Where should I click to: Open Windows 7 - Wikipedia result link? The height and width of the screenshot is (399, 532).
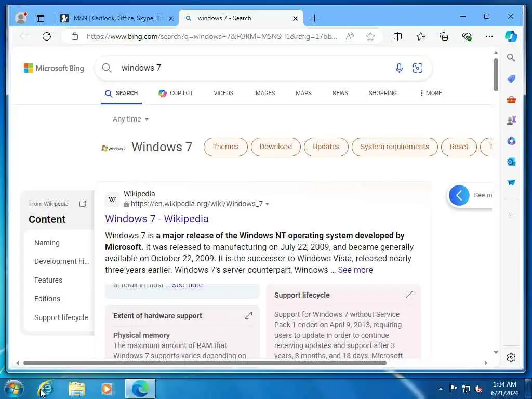pyautogui.click(x=157, y=219)
